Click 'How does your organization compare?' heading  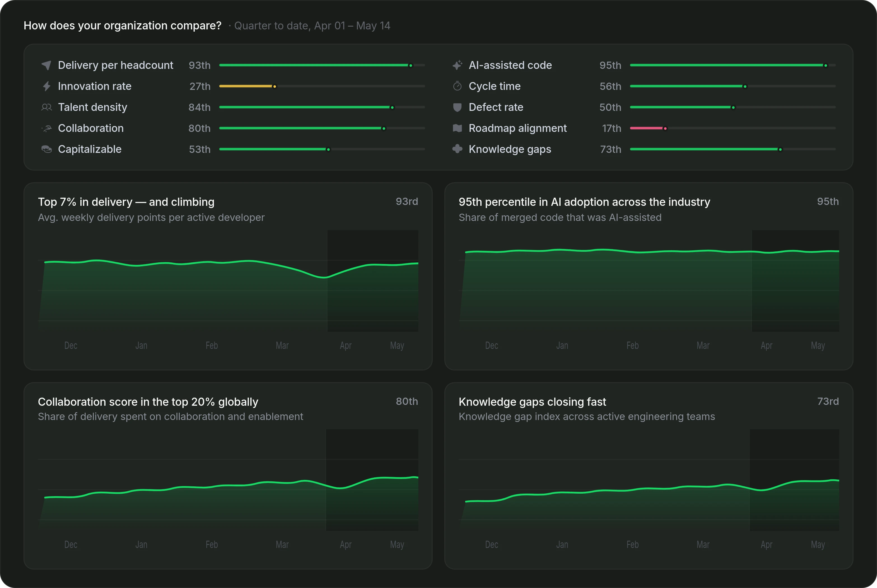122,25
